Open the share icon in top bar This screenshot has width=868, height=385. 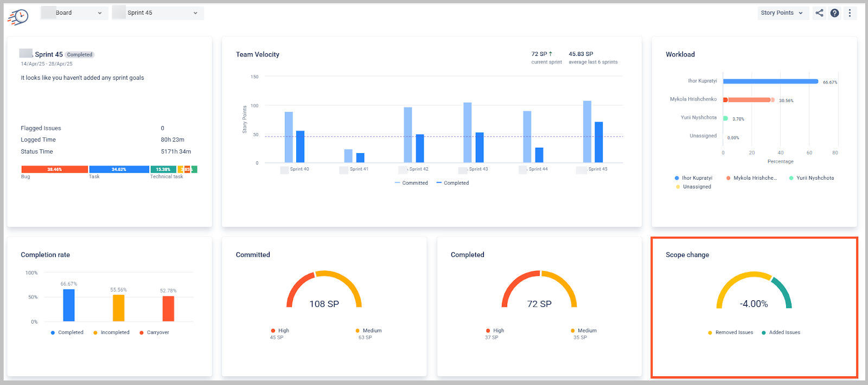(819, 13)
